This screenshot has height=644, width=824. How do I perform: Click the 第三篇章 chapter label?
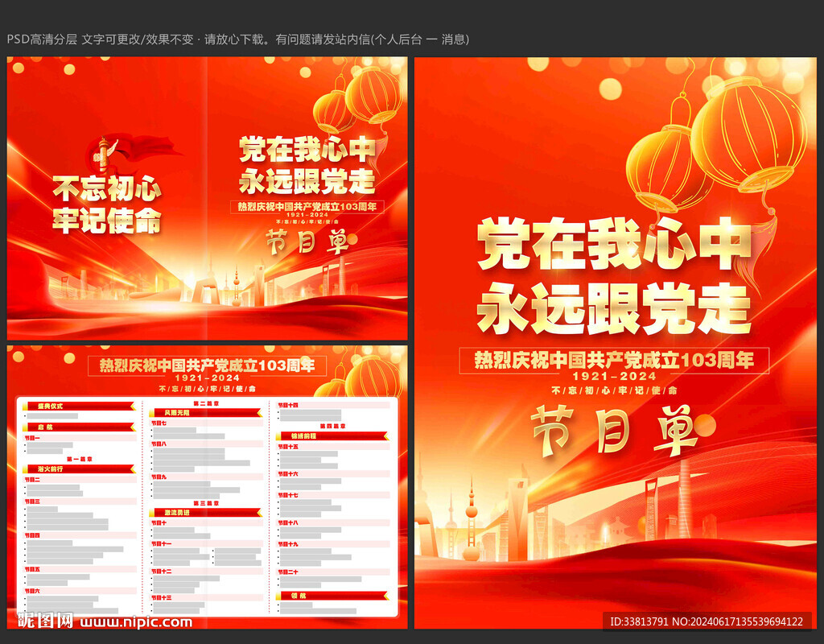(206, 503)
